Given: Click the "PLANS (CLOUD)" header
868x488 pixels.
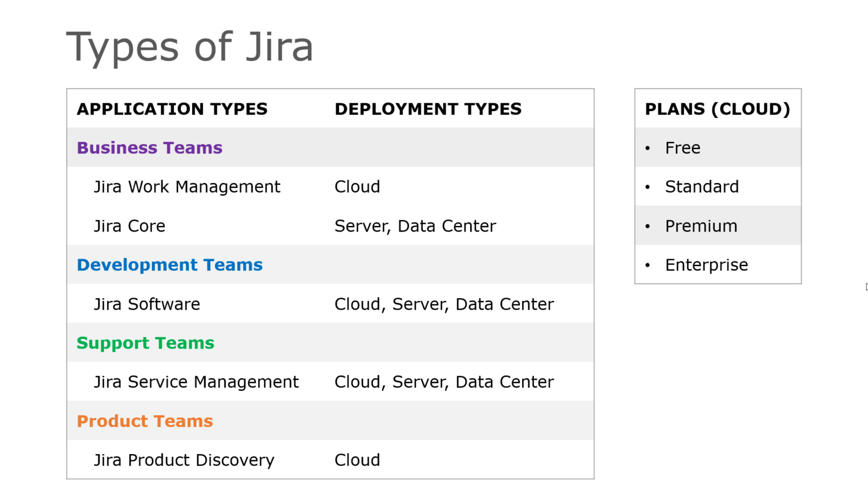Looking at the screenshot, I should [x=717, y=108].
